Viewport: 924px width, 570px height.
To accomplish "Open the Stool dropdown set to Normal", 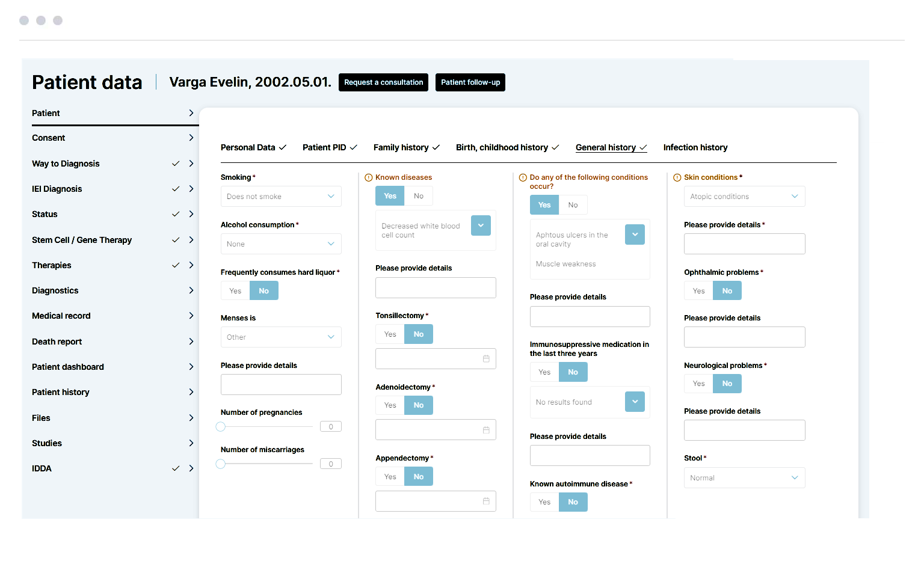I will tap(744, 478).
